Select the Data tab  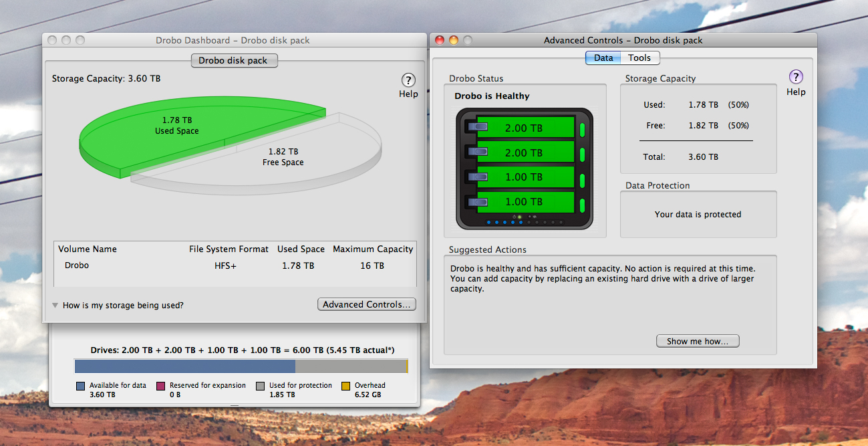click(603, 58)
